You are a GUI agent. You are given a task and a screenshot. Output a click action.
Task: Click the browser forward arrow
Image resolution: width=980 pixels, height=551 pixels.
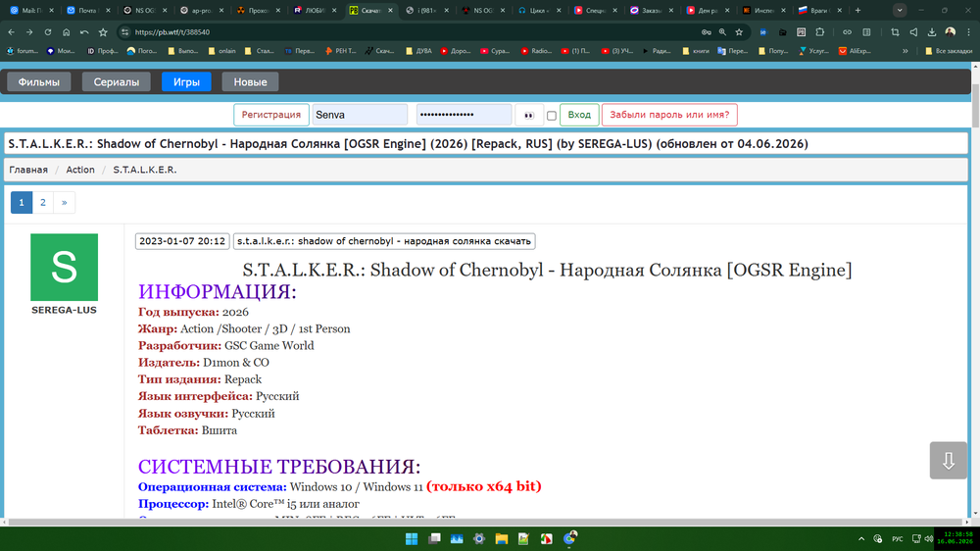(x=29, y=32)
